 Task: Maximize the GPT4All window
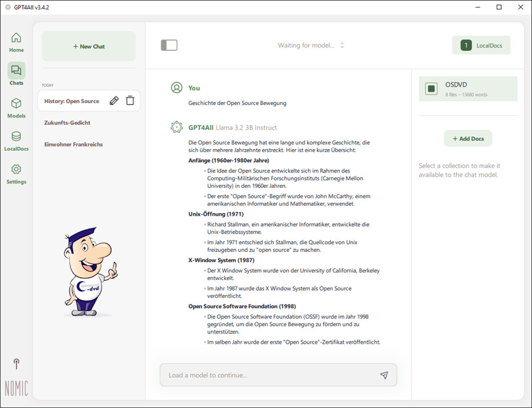(x=499, y=7)
